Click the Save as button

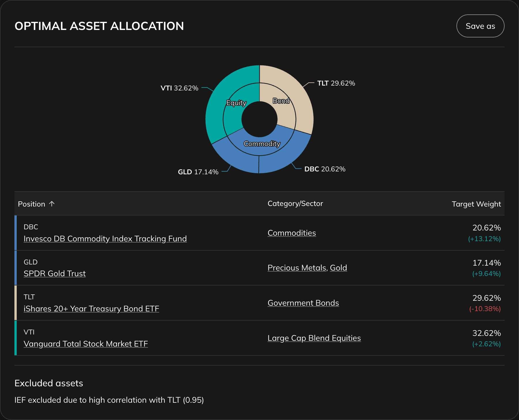point(480,26)
